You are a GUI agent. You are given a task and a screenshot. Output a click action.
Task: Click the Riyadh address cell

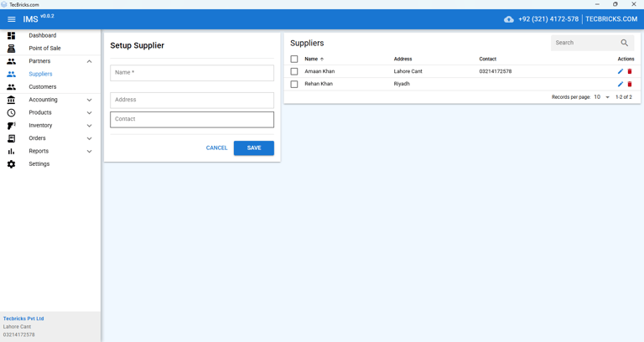pyautogui.click(x=402, y=84)
